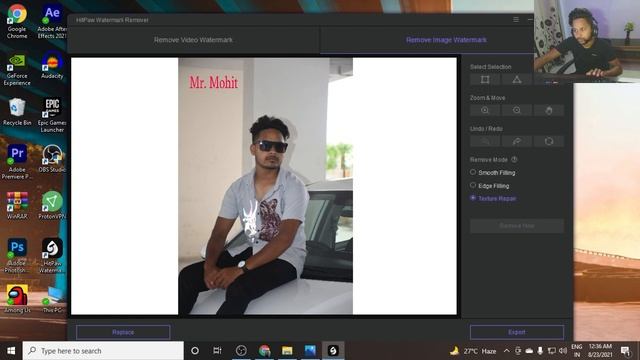This screenshot has height=360, width=640.
Task: Click HitPaw taskbar icon
Action: coord(333,351)
